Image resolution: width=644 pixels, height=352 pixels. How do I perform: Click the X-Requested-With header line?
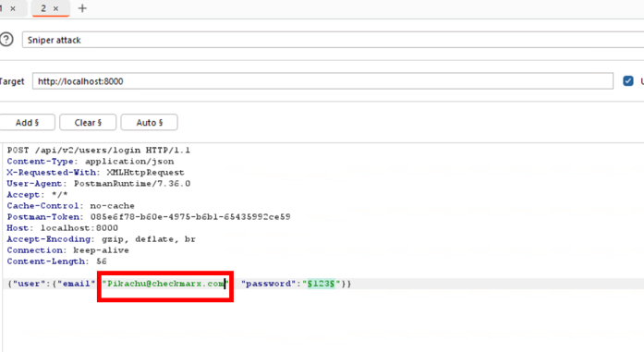(x=95, y=173)
